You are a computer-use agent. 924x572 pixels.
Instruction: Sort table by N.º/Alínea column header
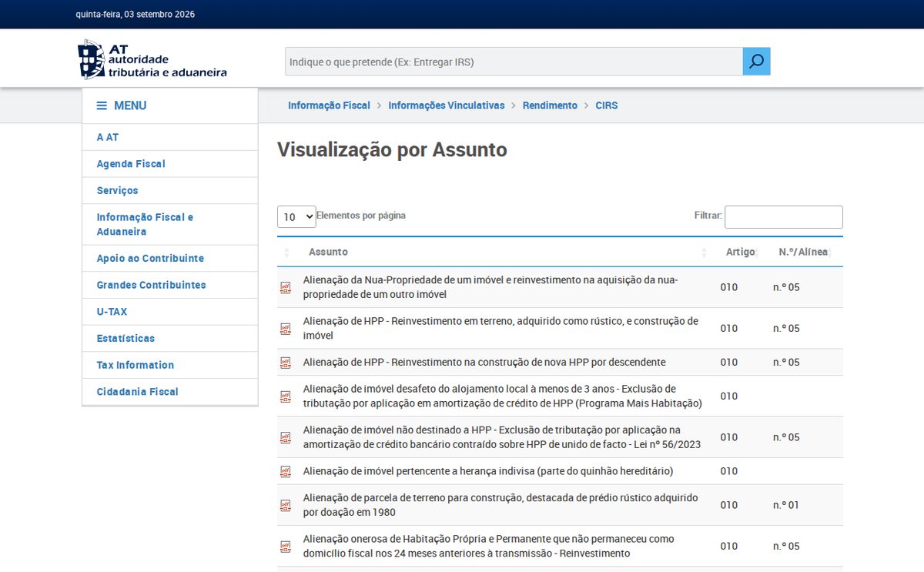pos(805,252)
